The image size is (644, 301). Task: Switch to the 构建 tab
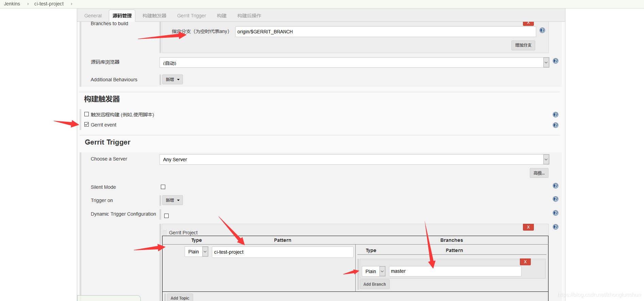pos(222,16)
